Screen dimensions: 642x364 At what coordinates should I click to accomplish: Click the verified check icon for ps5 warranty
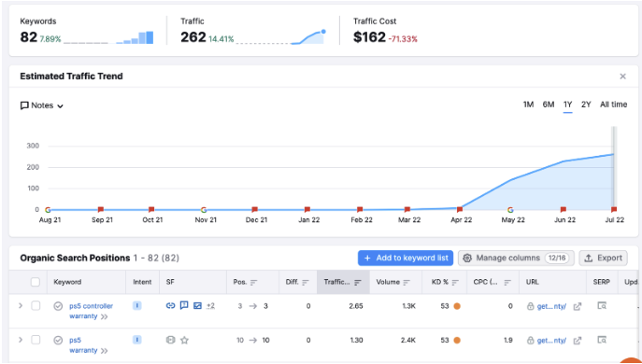click(58, 340)
